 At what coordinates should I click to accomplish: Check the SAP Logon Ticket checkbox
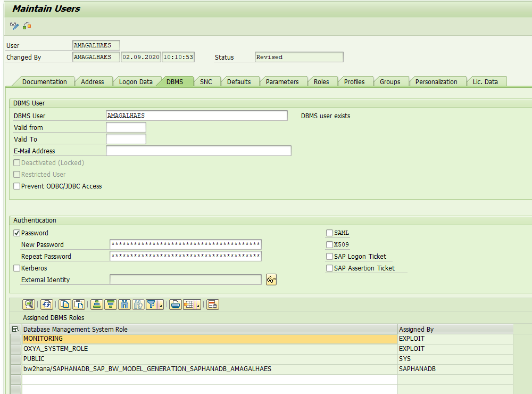click(329, 256)
